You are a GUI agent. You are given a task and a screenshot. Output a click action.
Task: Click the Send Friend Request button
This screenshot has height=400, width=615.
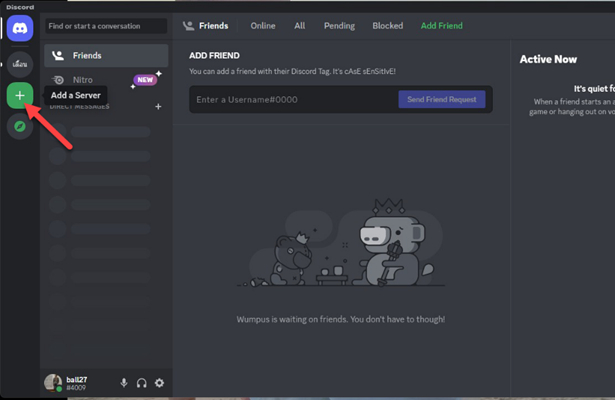coord(442,100)
